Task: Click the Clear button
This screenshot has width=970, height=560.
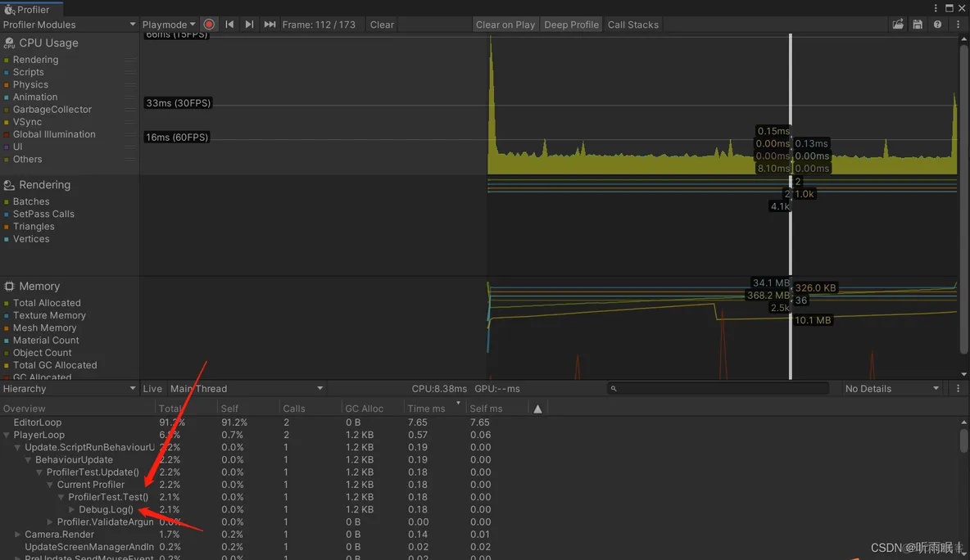Action: click(382, 25)
